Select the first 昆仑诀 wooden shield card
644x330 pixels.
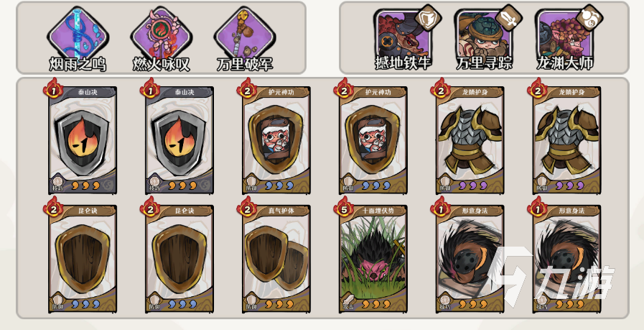[x=83, y=258]
